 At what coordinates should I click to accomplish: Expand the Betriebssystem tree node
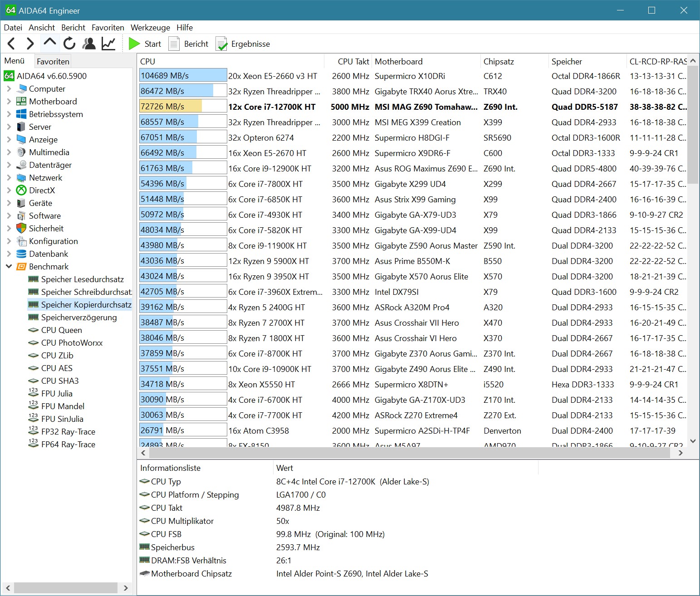tap(9, 114)
